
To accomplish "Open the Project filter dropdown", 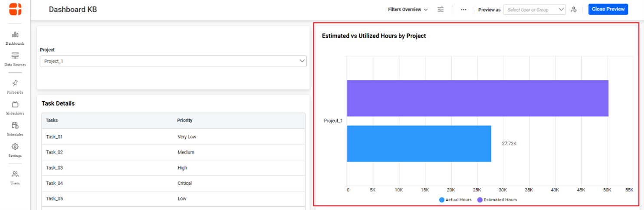I will pyautogui.click(x=173, y=61).
